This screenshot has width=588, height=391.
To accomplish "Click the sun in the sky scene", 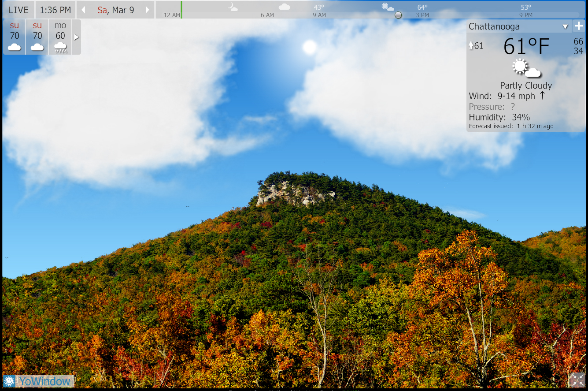I will [310, 47].
